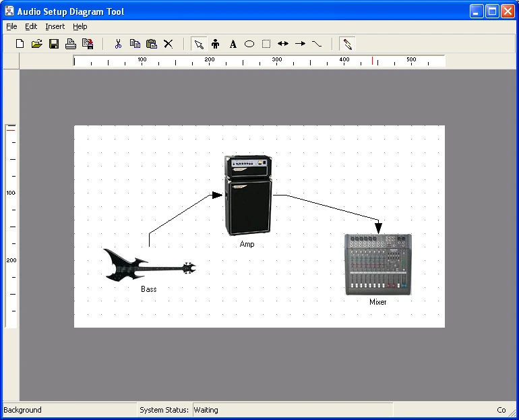The image size is (519, 420).
Task: Click the app icon in title bar
Action: tap(9, 11)
